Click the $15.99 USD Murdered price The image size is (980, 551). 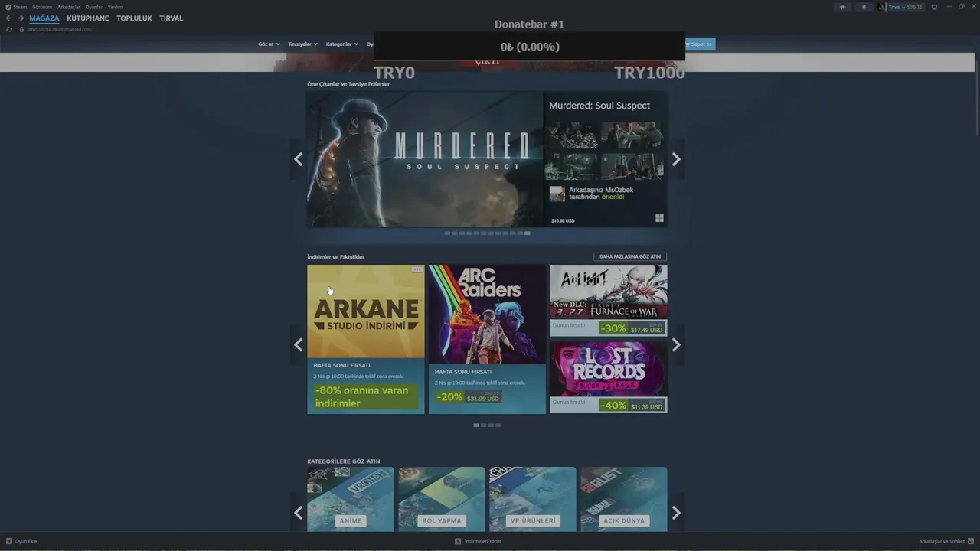tap(563, 220)
